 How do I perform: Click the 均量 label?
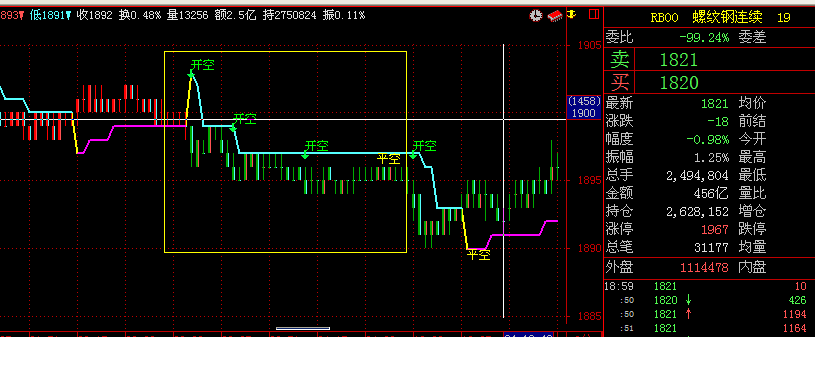(x=752, y=247)
